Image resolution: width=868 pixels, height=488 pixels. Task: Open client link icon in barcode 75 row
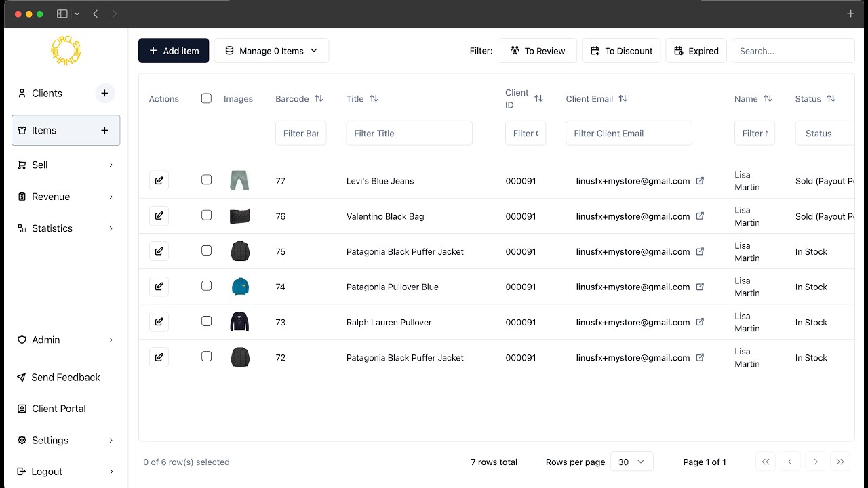point(701,251)
